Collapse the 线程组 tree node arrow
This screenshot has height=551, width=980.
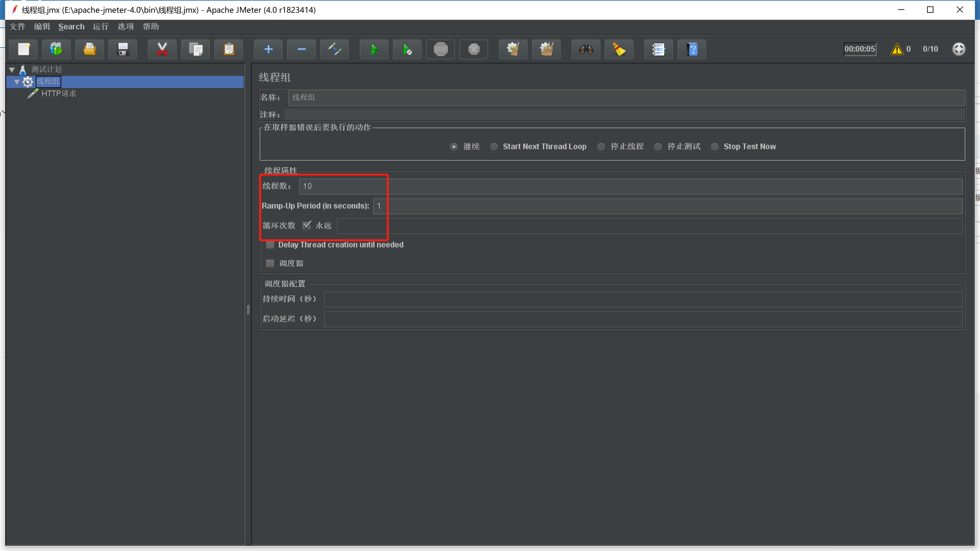click(x=17, y=82)
